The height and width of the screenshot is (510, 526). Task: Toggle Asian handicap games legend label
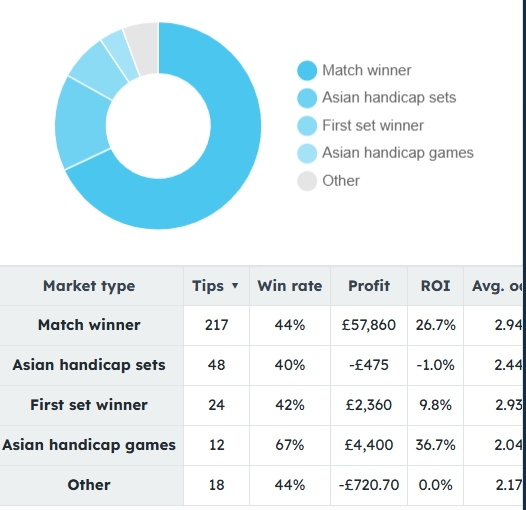click(x=398, y=153)
